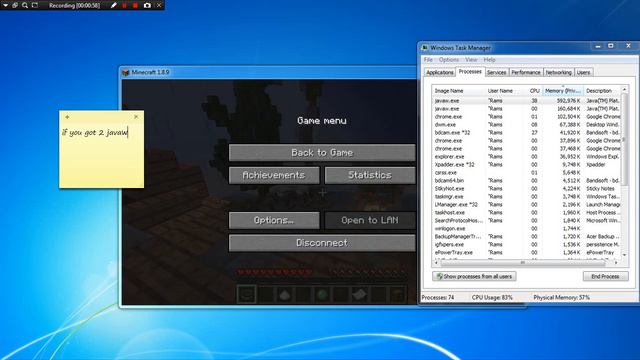Select javaw.exe row using 592,976 K
Viewport: 640px width, 360px height.
point(527,100)
